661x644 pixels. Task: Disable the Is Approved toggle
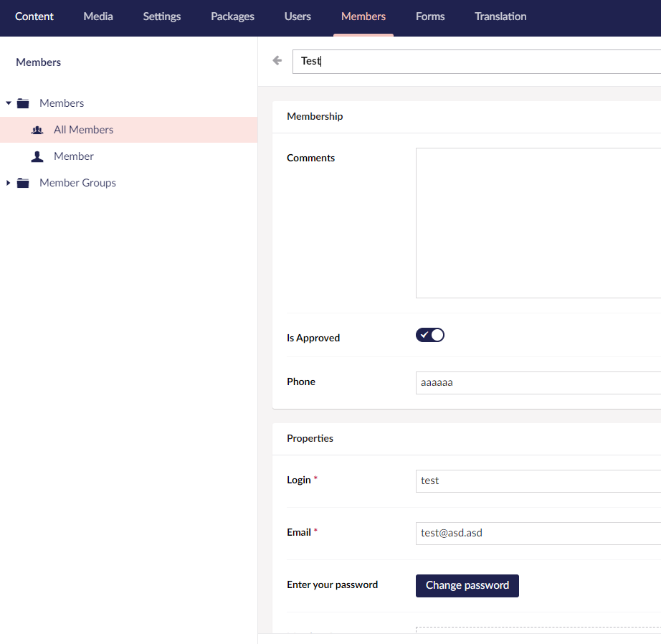429,335
